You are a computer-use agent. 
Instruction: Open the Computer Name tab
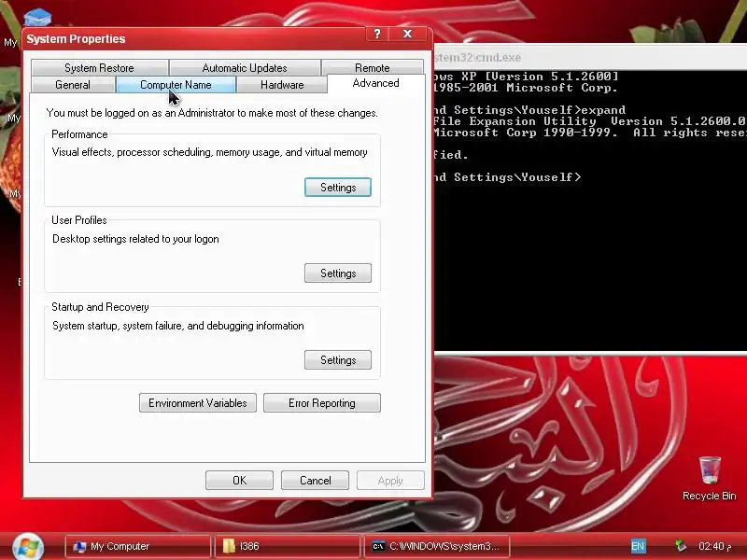point(176,85)
